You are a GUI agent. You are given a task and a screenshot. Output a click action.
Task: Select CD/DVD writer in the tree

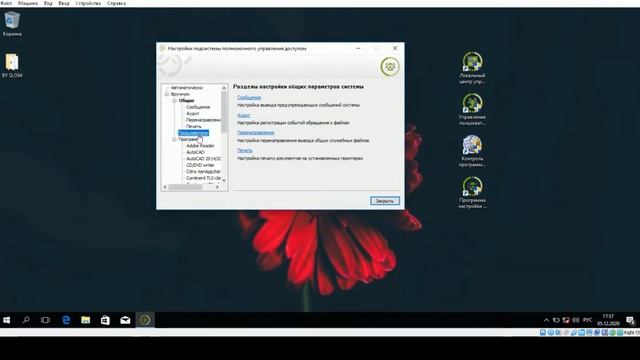click(x=200, y=165)
